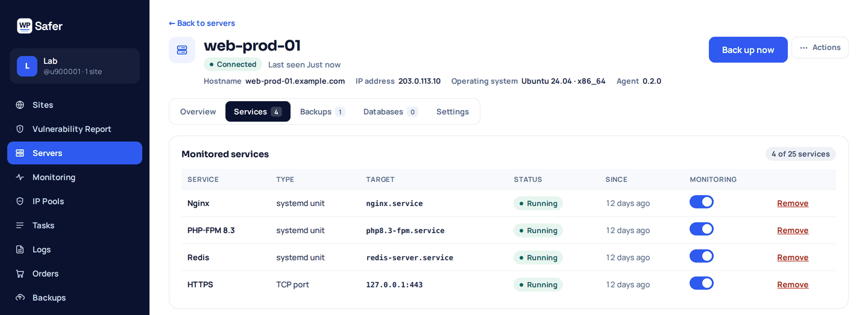Click the Agent version 0.2.0

[652, 81]
